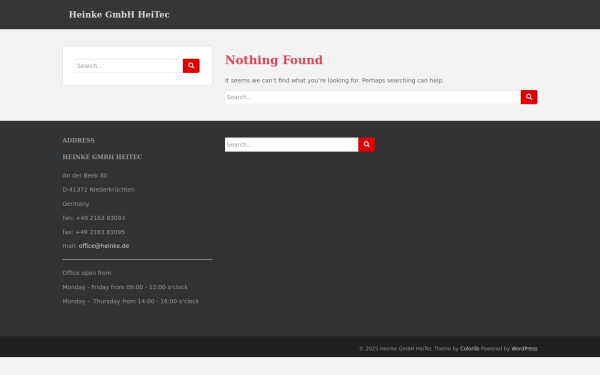Select the Germany address line
600x375 pixels.
(76, 204)
